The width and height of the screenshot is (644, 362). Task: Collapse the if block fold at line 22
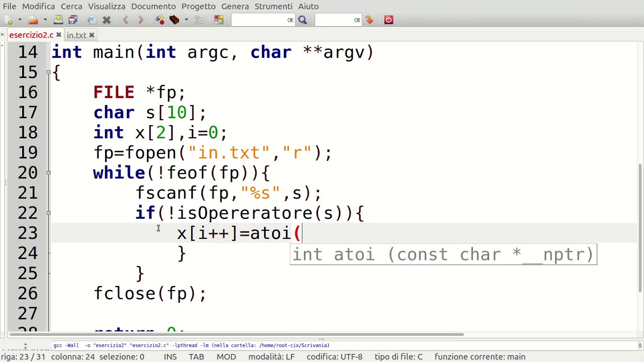click(x=48, y=213)
